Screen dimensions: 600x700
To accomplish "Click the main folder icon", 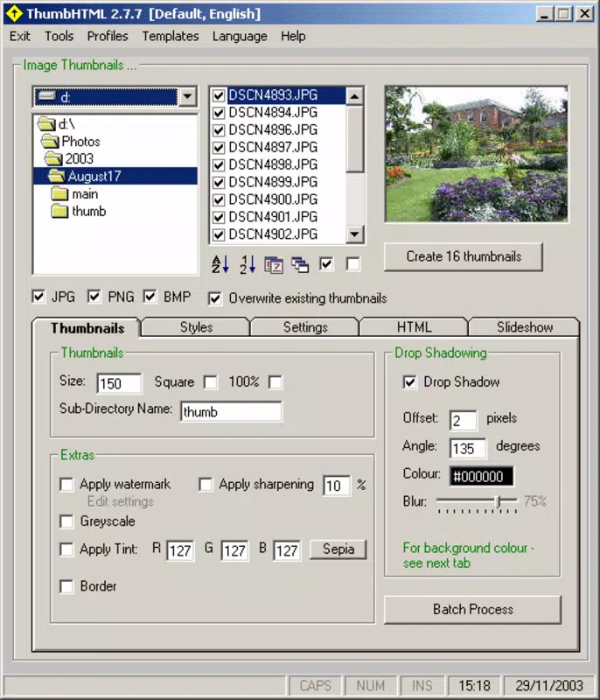I will (59, 193).
